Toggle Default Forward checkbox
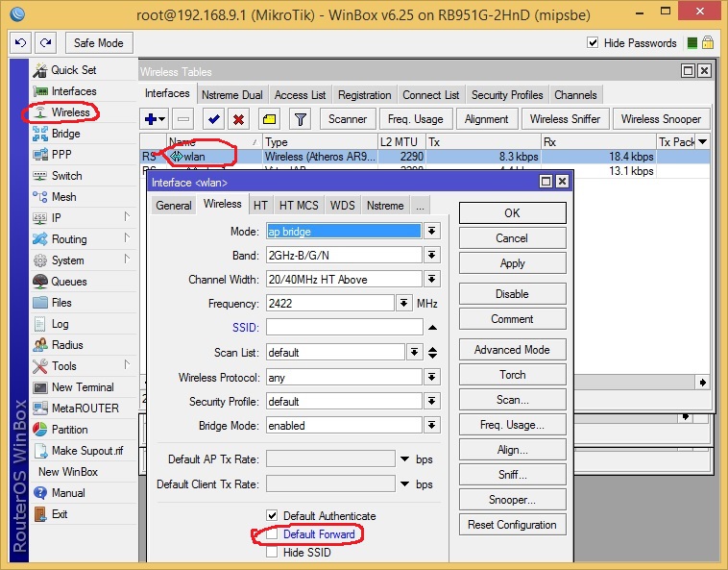Viewport: 728px width, 570px height. pos(272,534)
